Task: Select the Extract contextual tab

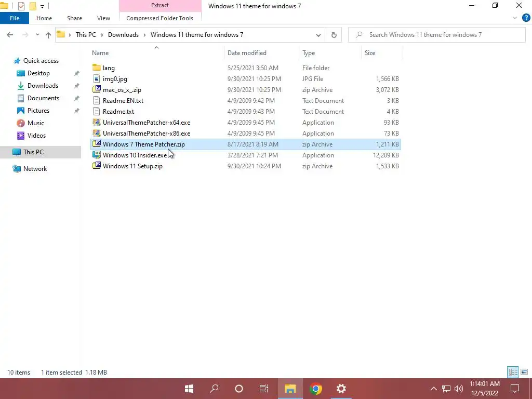Action: pos(160,5)
